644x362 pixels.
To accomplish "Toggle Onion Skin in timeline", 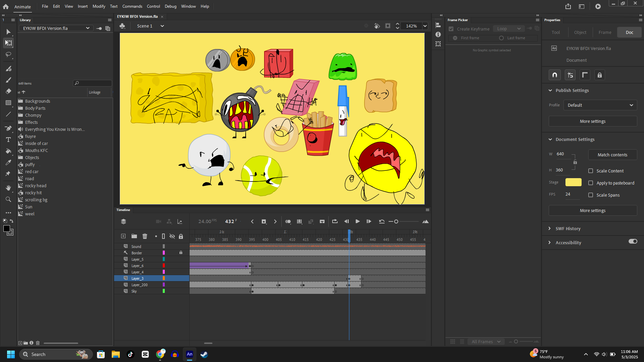I will click(x=288, y=221).
